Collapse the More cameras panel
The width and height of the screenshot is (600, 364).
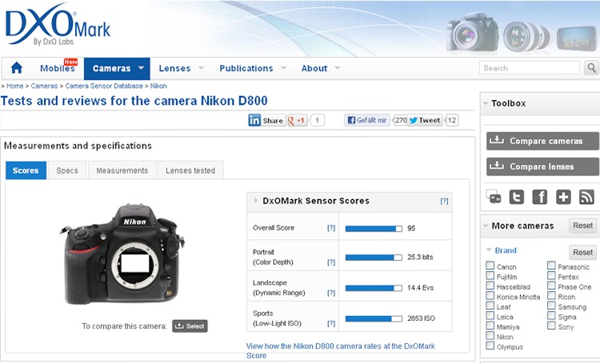486,226
